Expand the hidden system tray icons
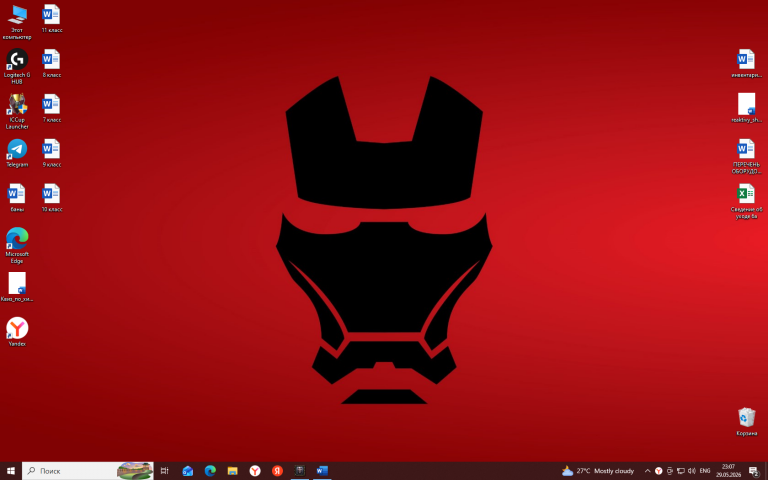768x480 pixels. tap(647, 471)
